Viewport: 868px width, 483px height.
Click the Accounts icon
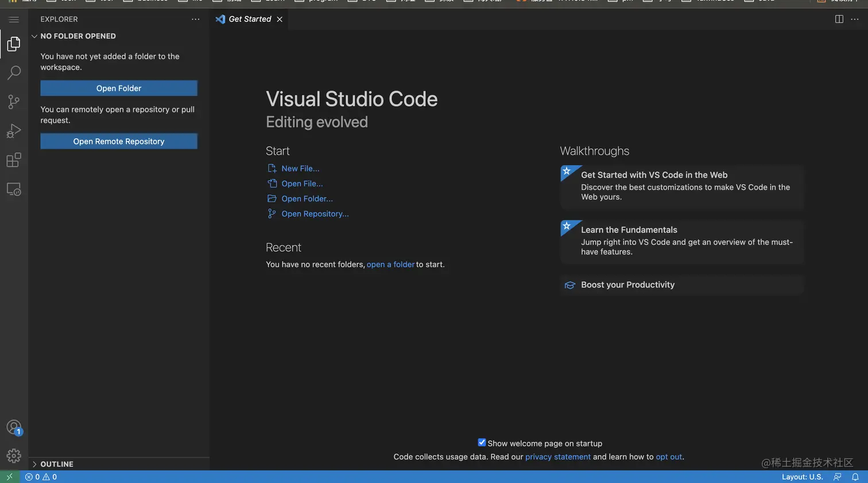point(14,427)
